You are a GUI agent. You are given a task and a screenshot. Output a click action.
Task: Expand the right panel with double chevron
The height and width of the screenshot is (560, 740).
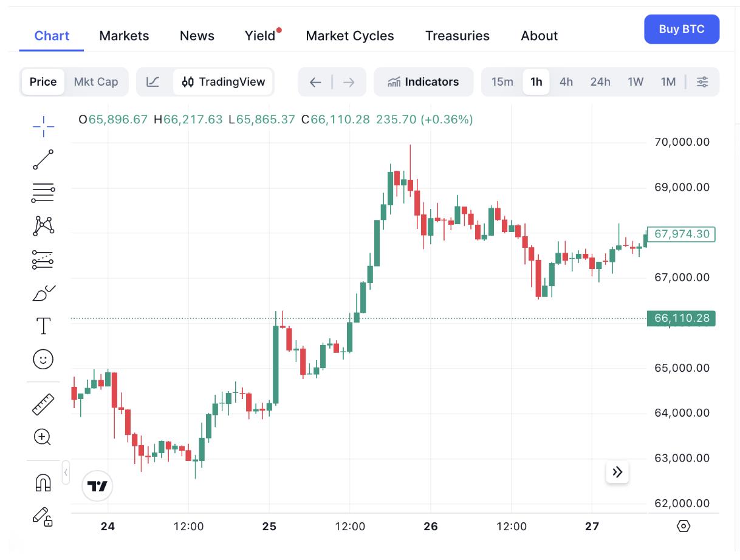point(617,472)
